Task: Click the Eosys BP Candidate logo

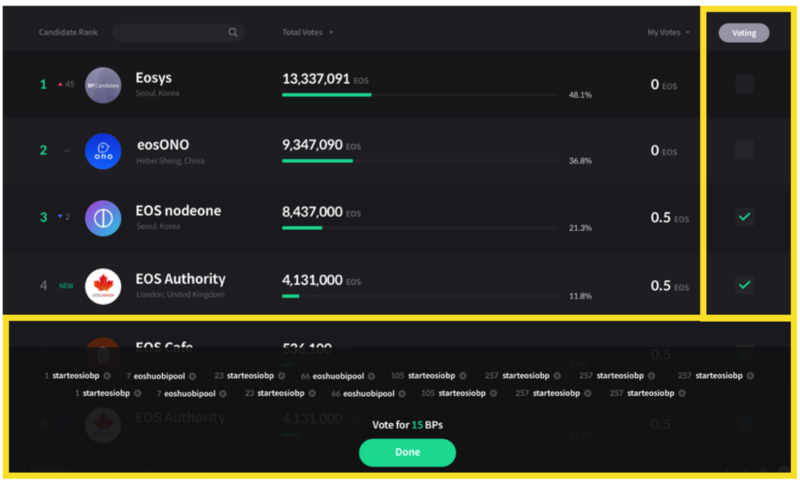Action: 103,85
